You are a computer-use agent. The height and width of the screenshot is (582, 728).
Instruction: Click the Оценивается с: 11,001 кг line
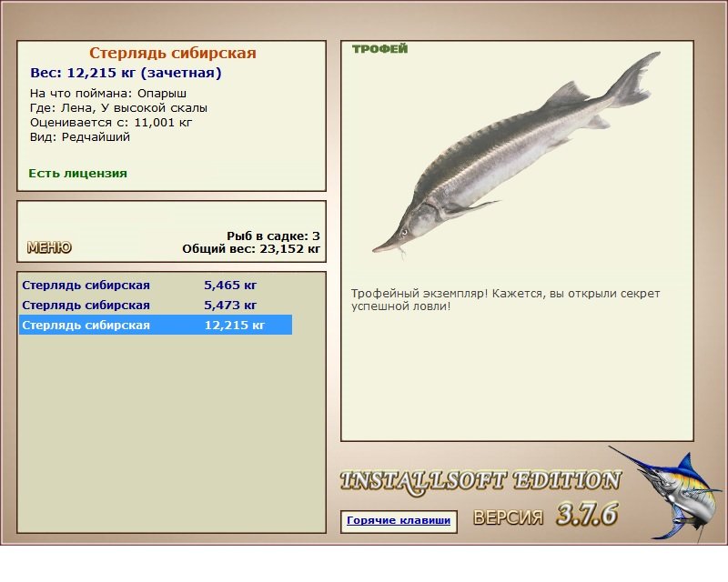tap(111, 123)
